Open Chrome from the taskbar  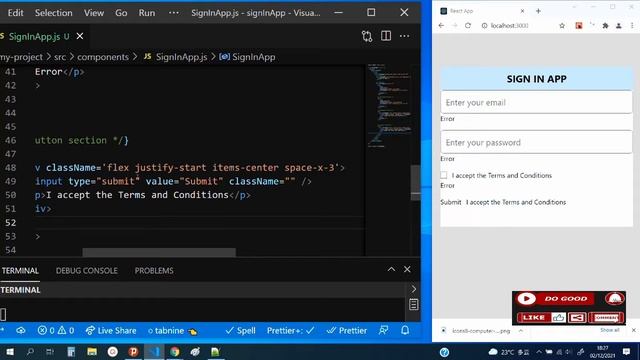[x=175, y=351]
